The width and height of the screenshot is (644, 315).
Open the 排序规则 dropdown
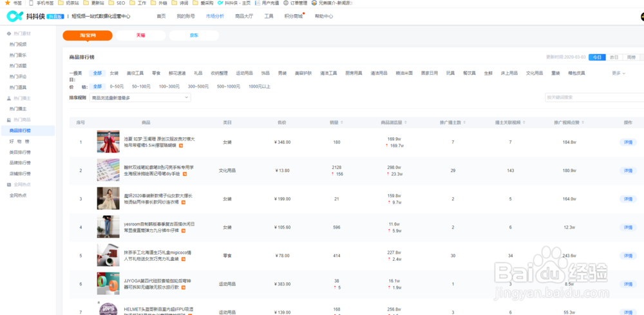[140, 98]
